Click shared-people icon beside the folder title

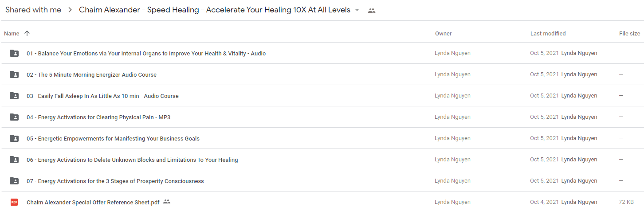pyautogui.click(x=372, y=11)
